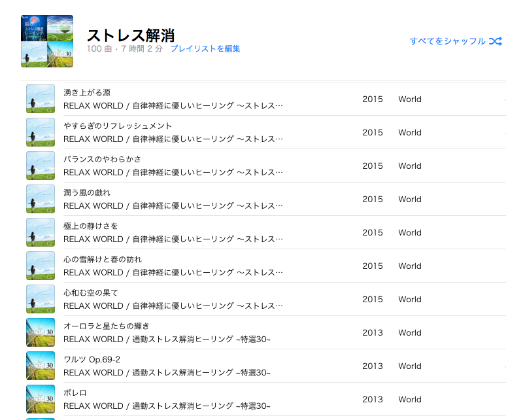This screenshot has width=506, height=420.
Task: Click World genre in 湧き上がる源 row
Action: click(410, 99)
